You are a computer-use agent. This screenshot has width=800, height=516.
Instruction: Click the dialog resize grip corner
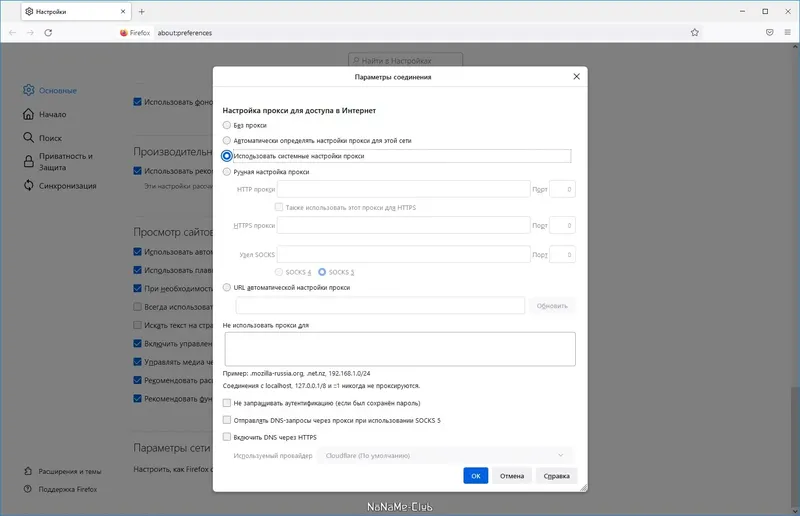pos(583,488)
